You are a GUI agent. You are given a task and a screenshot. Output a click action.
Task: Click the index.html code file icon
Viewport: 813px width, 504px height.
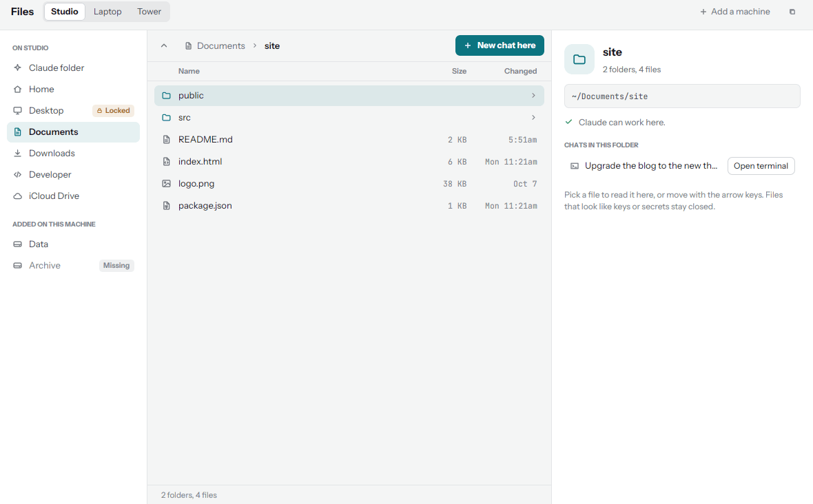pyautogui.click(x=167, y=162)
